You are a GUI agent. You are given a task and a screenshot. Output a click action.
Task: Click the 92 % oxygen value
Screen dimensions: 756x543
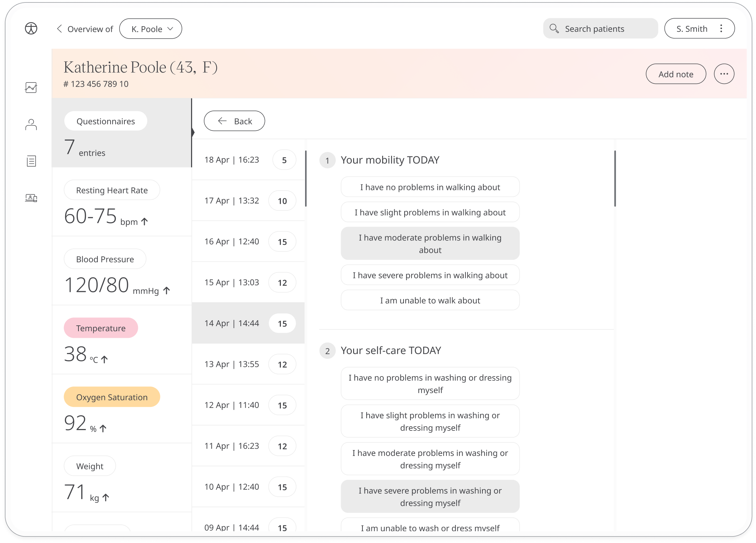coord(80,423)
